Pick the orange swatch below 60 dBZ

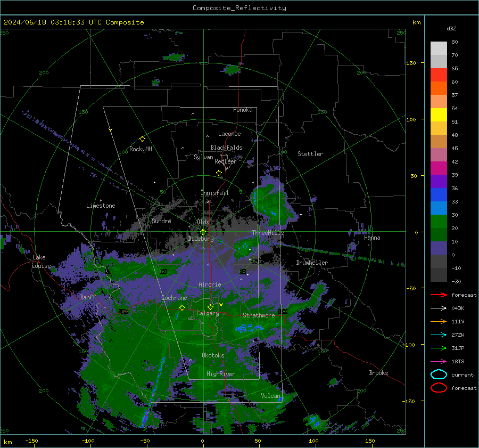tap(439, 88)
